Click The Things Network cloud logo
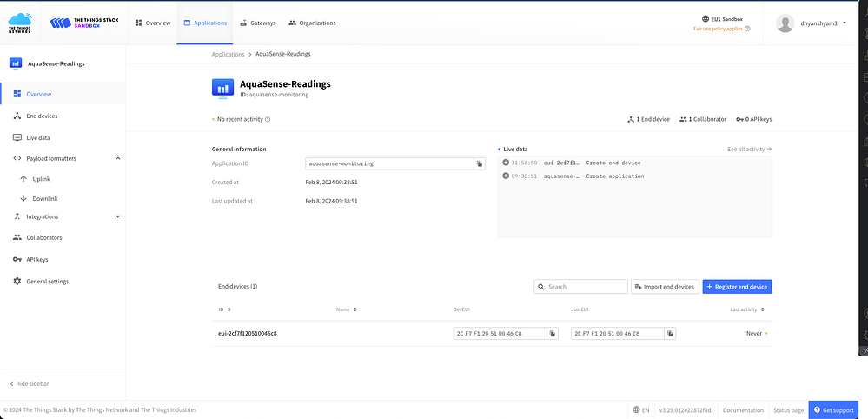 click(20, 23)
